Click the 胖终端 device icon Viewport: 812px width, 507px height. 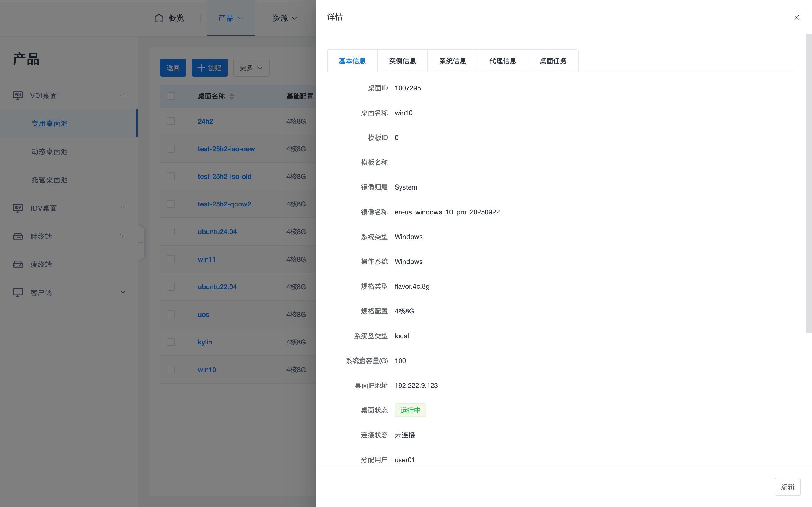pos(18,236)
